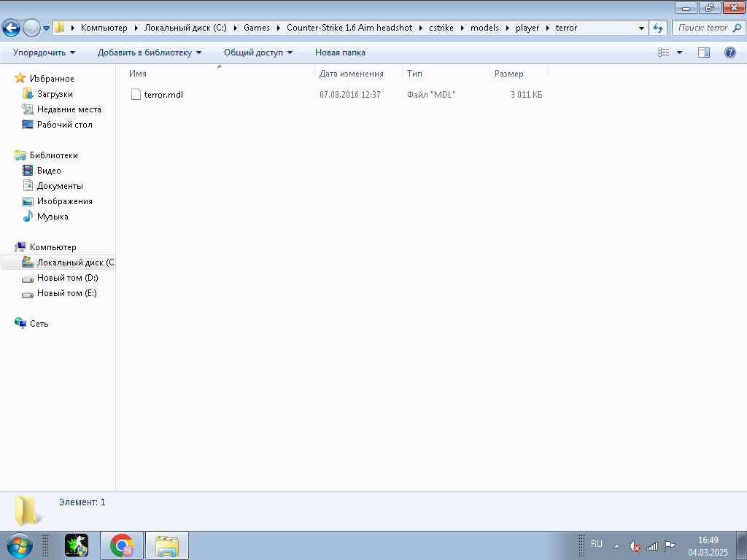Navigate to Компьютер in the address path
Viewport: 747px width, 560px height.
point(104,28)
